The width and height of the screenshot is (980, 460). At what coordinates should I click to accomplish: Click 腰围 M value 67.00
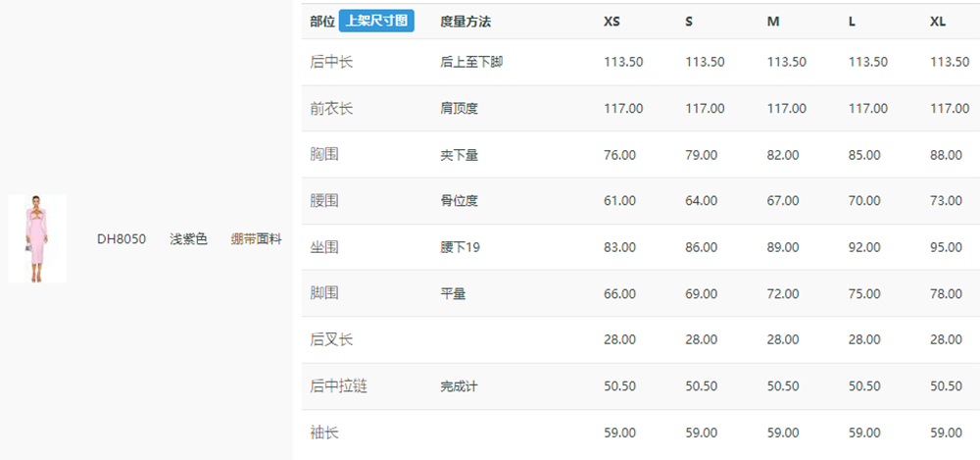[783, 201]
